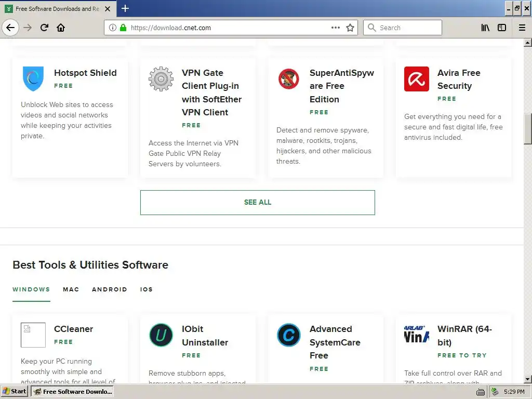Click Hotspot Shield description text

pos(67,120)
